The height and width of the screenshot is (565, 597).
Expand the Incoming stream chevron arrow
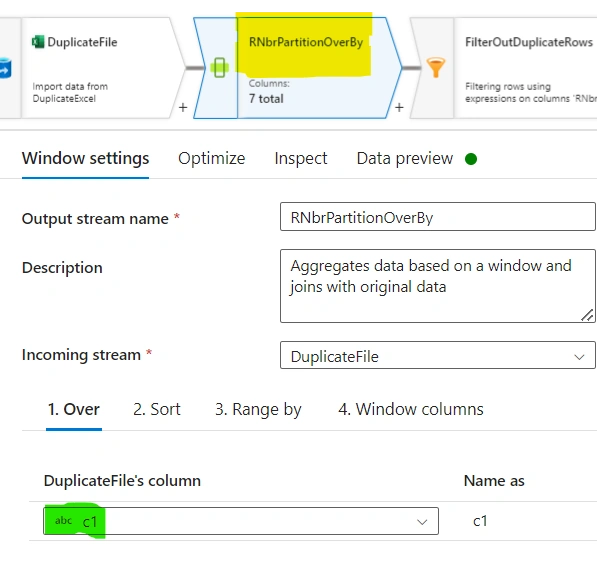(x=579, y=357)
